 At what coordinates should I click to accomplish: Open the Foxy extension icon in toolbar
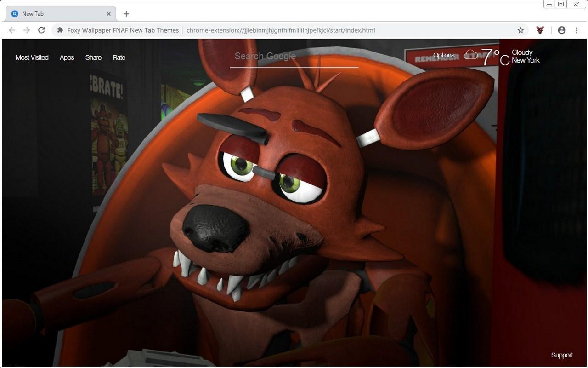coord(540,30)
